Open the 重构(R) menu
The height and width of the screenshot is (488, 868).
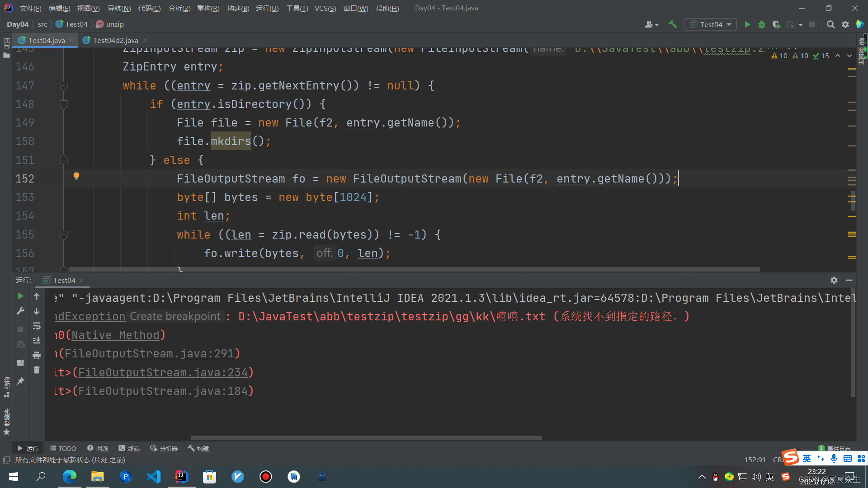[208, 8]
